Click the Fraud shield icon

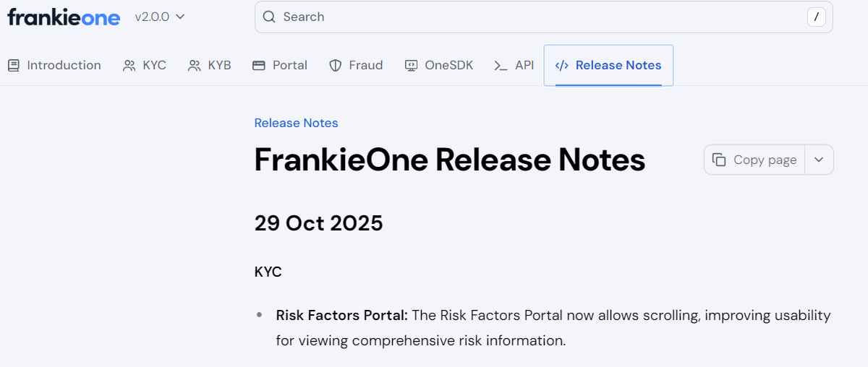click(x=335, y=66)
